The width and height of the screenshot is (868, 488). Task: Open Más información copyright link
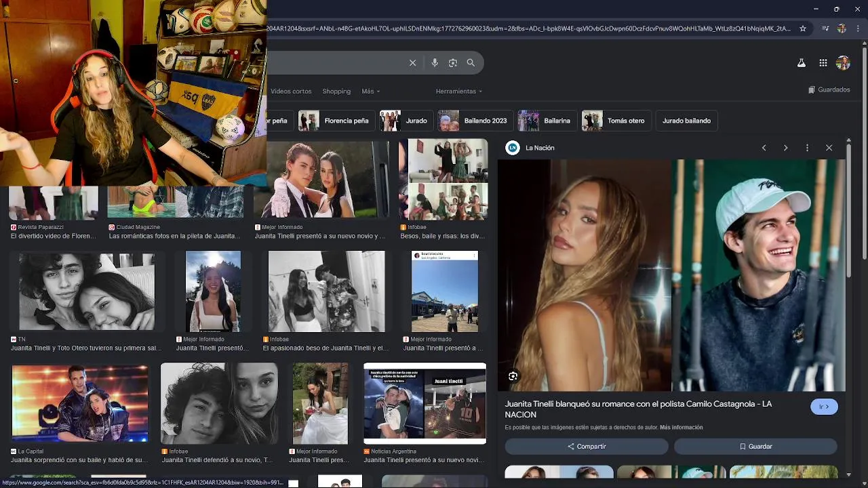coord(681,428)
